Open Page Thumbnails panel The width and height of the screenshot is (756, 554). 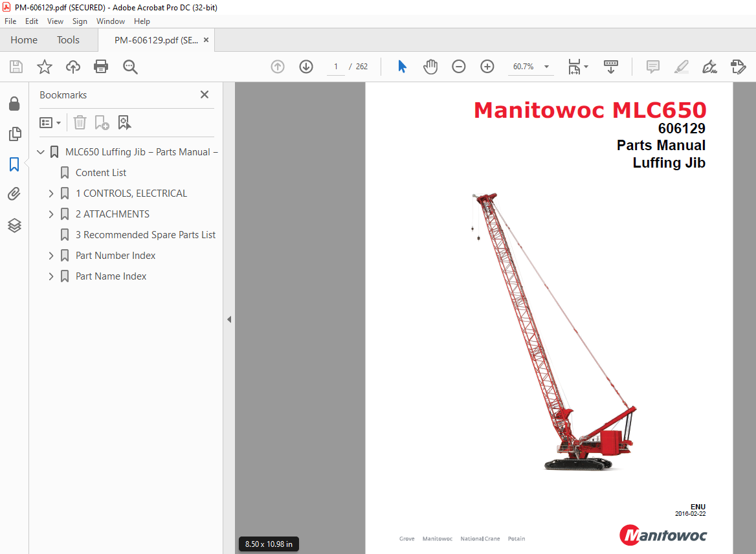pos(14,133)
